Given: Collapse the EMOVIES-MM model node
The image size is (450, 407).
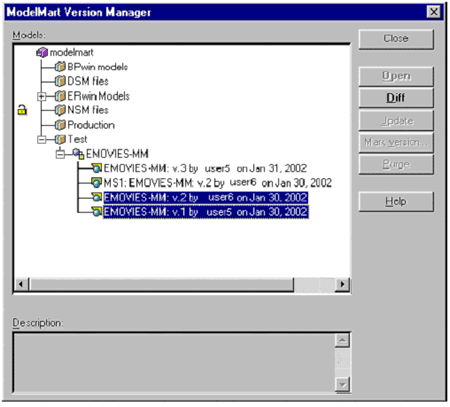Looking at the screenshot, I should coord(60,154).
